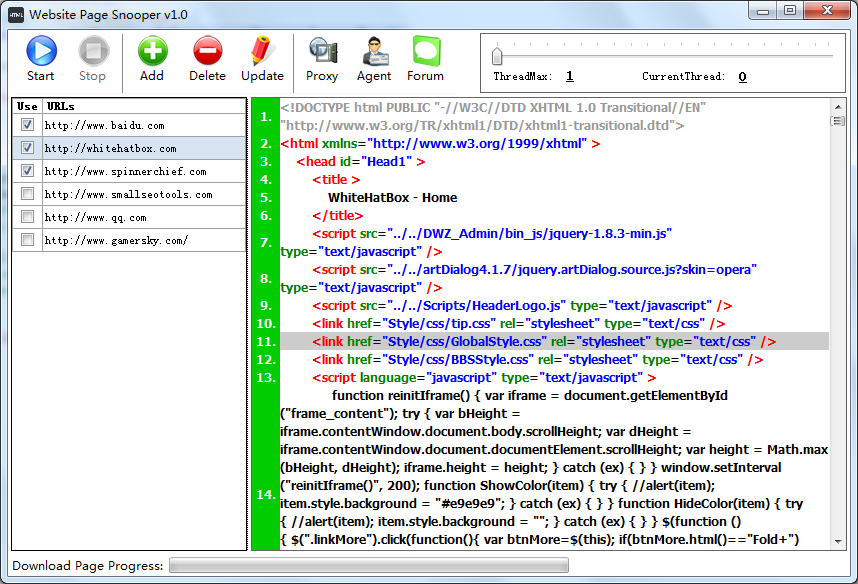Screen dimensions: 858x584
Task: Click the Update pencil icon
Action: (x=262, y=51)
